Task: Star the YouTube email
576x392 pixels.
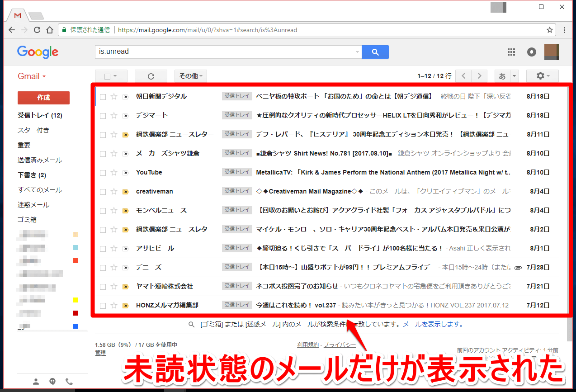Action: [114, 173]
